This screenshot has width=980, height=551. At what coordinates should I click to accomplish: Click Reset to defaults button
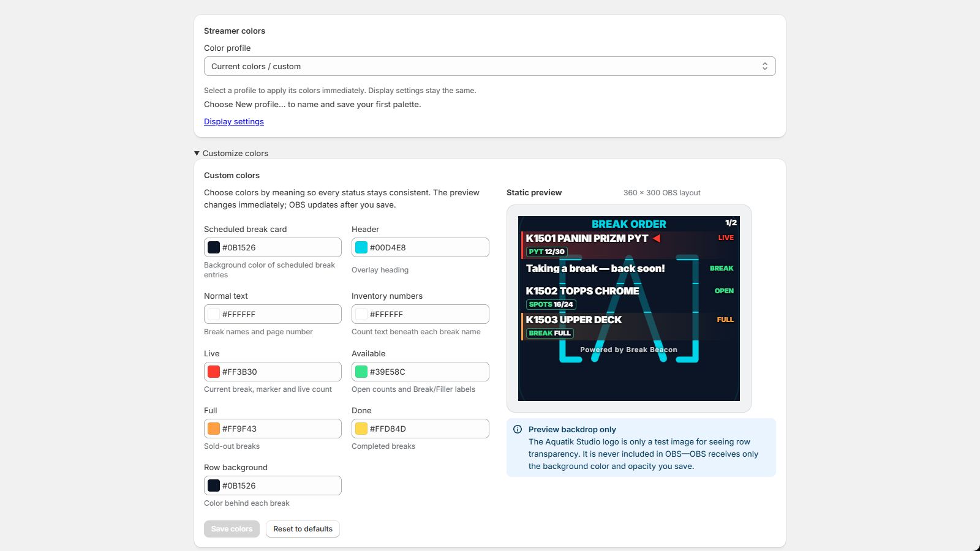[303, 529]
